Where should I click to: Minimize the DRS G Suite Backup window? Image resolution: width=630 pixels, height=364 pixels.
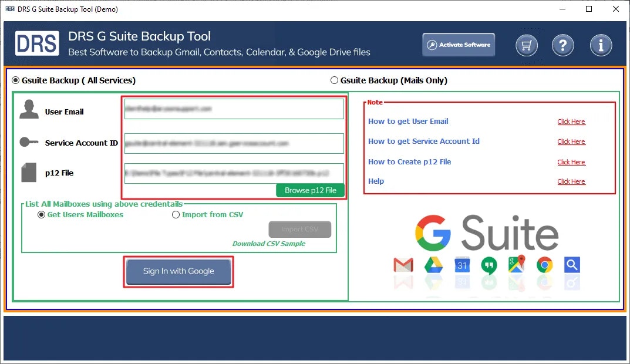(x=562, y=9)
